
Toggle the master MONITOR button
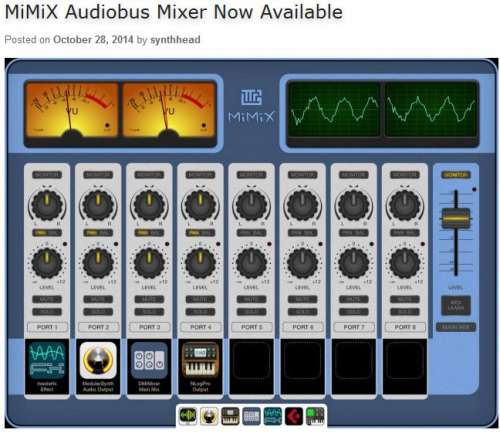(456, 175)
